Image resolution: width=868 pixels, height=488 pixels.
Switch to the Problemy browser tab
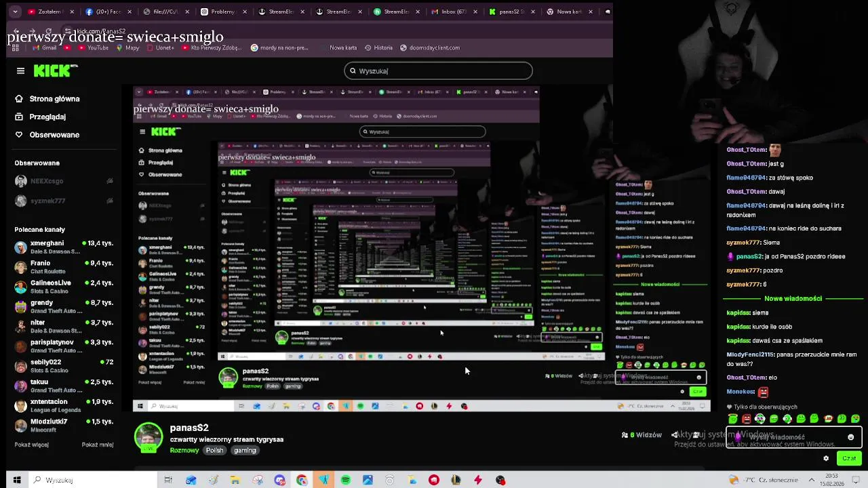point(224,12)
